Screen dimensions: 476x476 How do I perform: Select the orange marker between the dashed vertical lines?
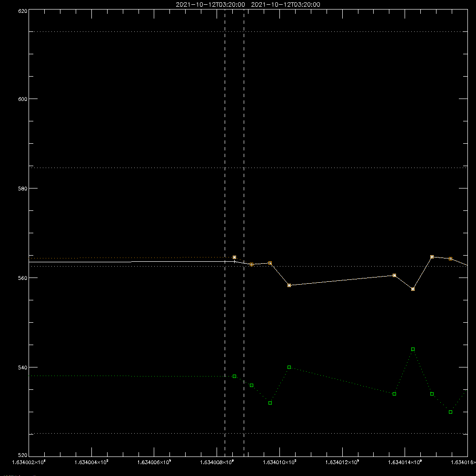coord(234,258)
